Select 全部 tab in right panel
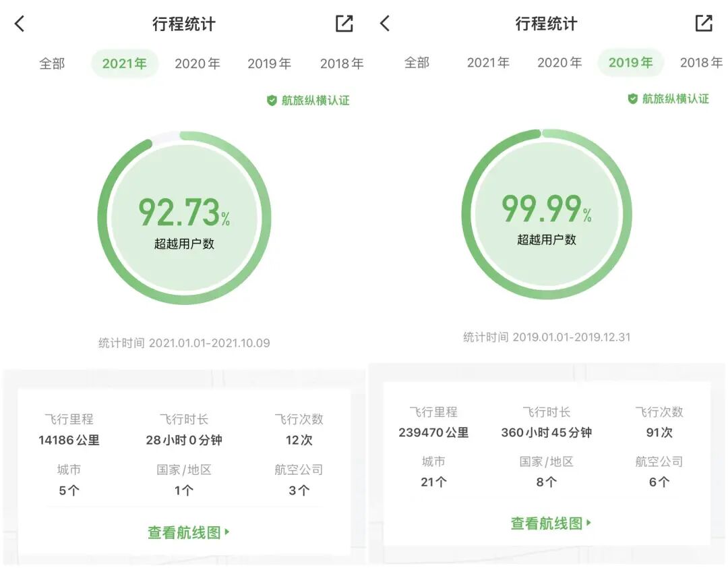 (x=417, y=62)
